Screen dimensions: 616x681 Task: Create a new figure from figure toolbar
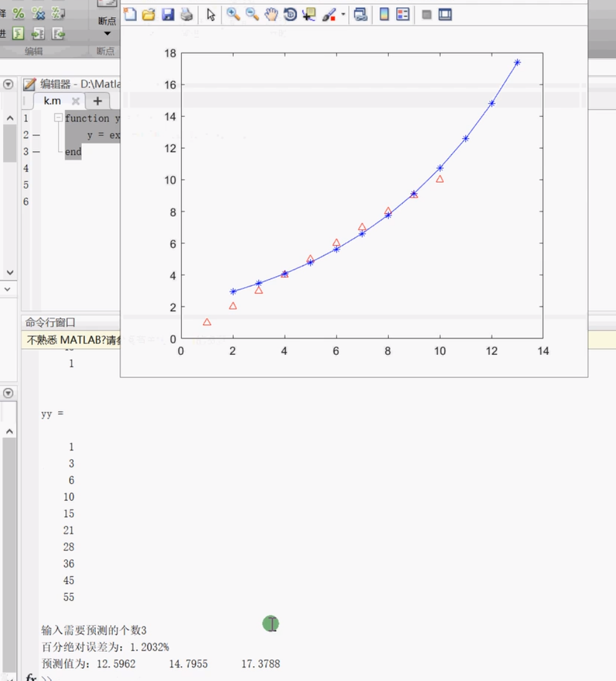130,14
